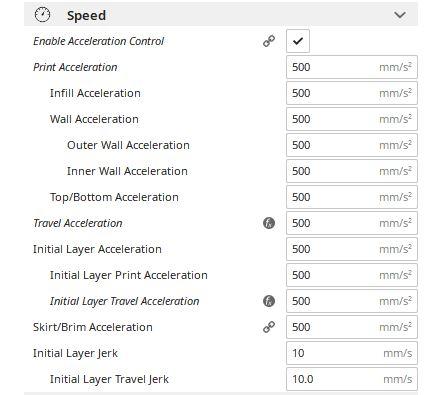Click function icon by Initial Layer Travel Acceleration

[269, 301]
